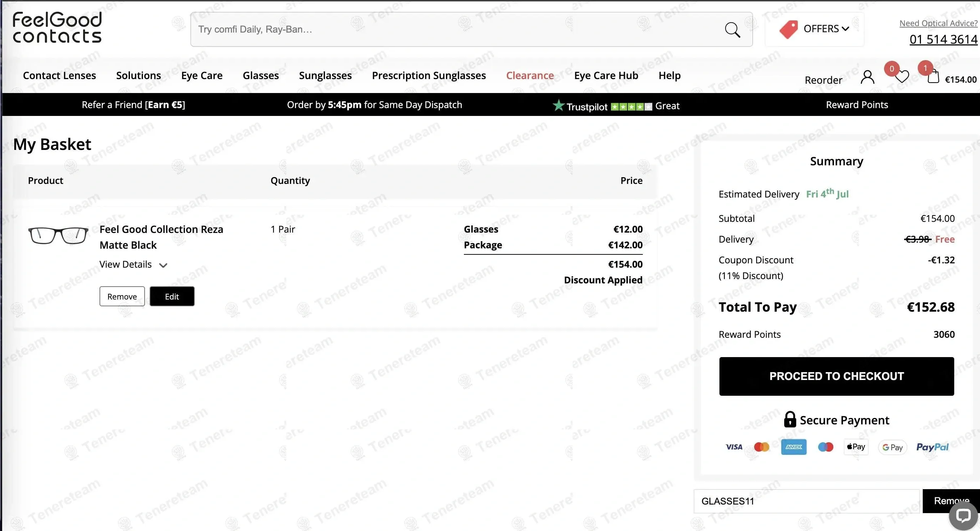The height and width of the screenshot is (531, 980).
Task: Click the Maestro payment icon
Action: pos(825,447)
